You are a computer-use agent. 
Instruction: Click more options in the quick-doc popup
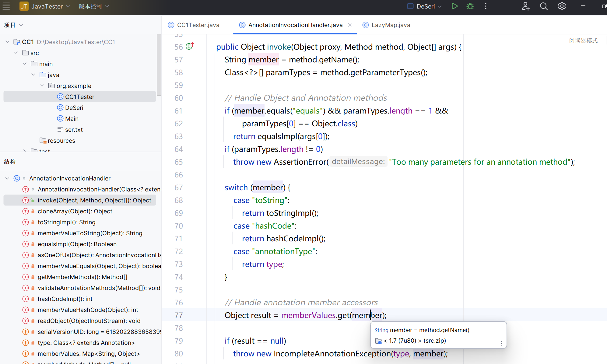pos(501,344)
